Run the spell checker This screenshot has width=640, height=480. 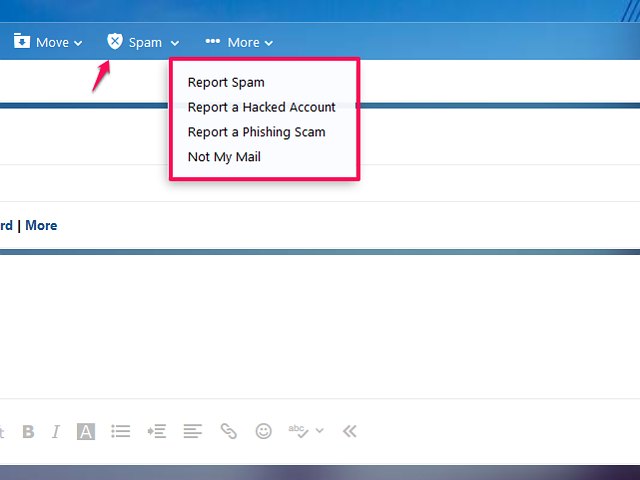[298, 431]
